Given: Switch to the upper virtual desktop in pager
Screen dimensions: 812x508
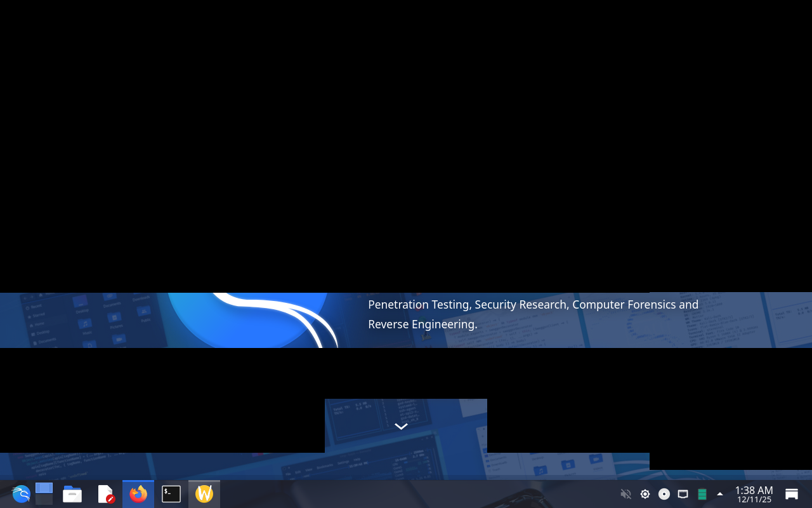Looking at the screenshot, I should (x=44, y=488).
